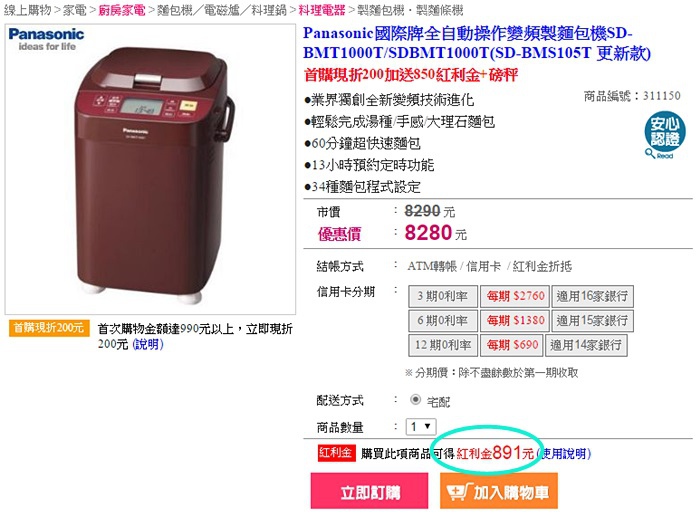Click the 安心認證 badge icon
The width and height of the screenshot is (700, 516).
[x=664, y=130]
